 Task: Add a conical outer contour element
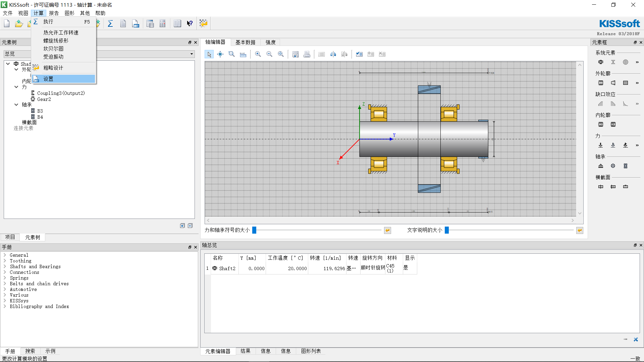pos(613,83)
